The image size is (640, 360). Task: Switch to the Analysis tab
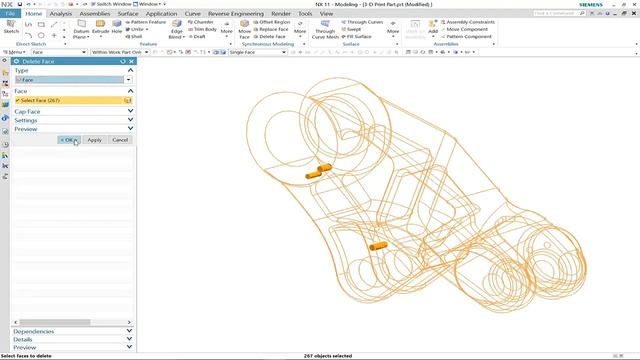[60, 13]
